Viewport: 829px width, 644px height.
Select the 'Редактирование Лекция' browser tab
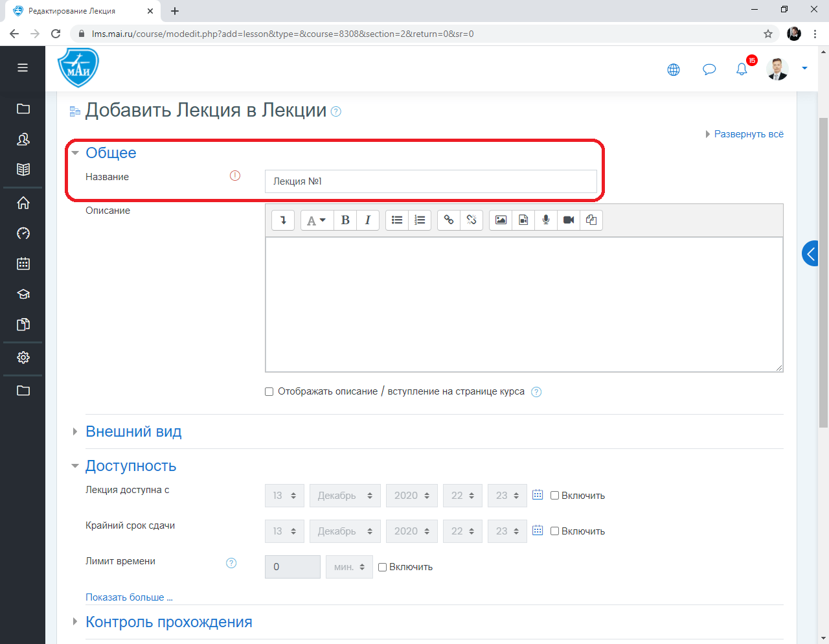(x=83, y=11)
